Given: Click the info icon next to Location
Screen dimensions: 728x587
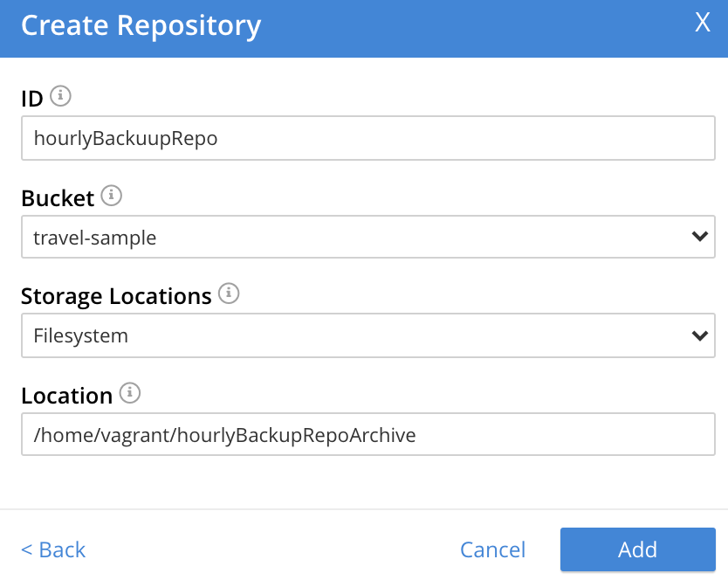Looking at the screenshot, I should [x=129, y=393].
